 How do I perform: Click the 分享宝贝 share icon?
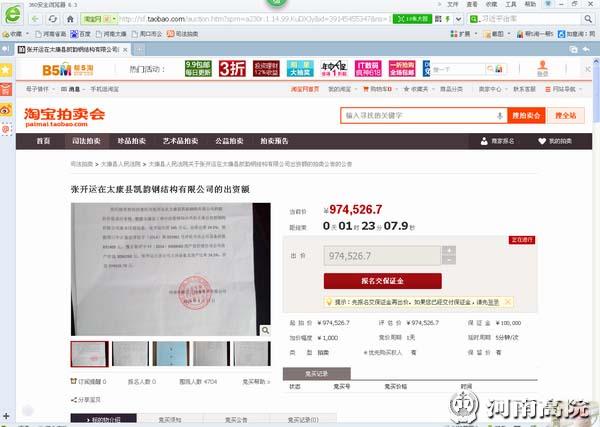(x=75, y=399)
